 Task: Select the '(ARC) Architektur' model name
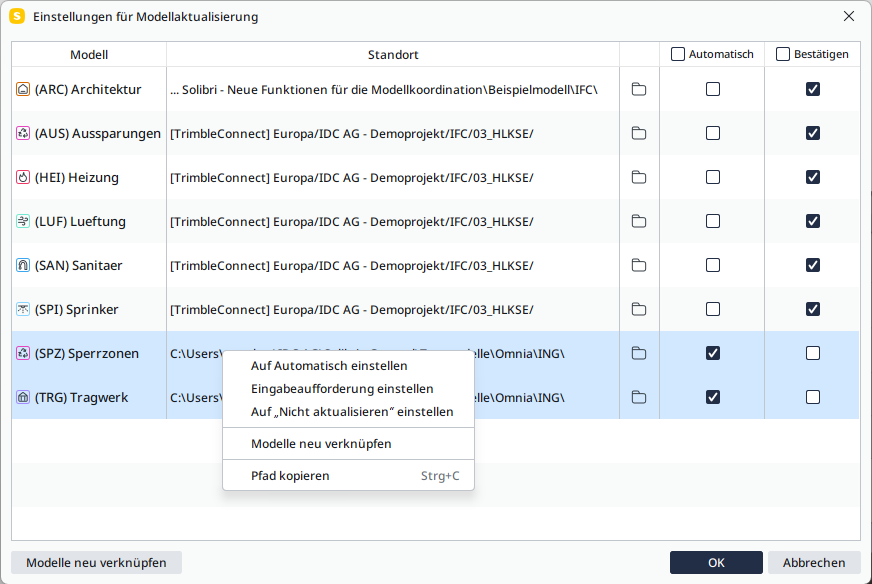pos(88,89)
